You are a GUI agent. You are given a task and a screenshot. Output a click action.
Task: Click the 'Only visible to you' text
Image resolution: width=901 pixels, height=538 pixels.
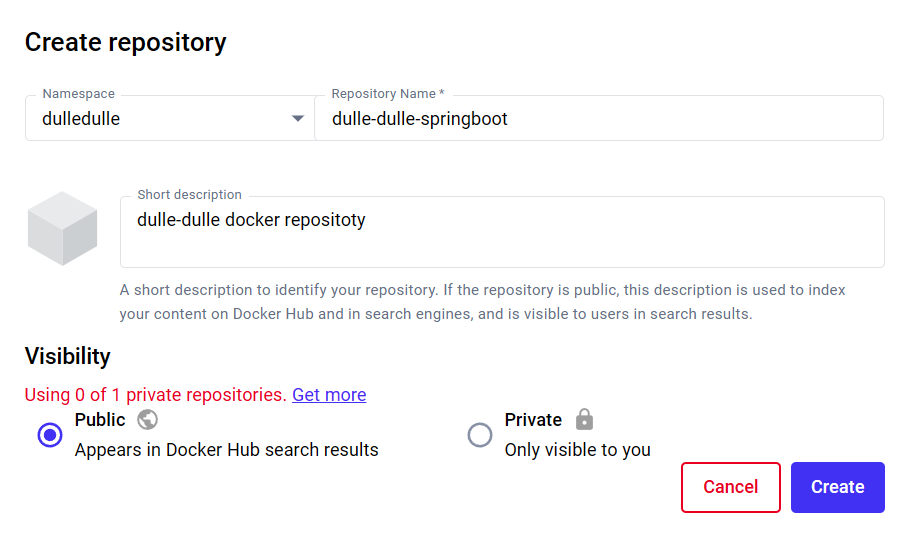(x=577, y=449)
